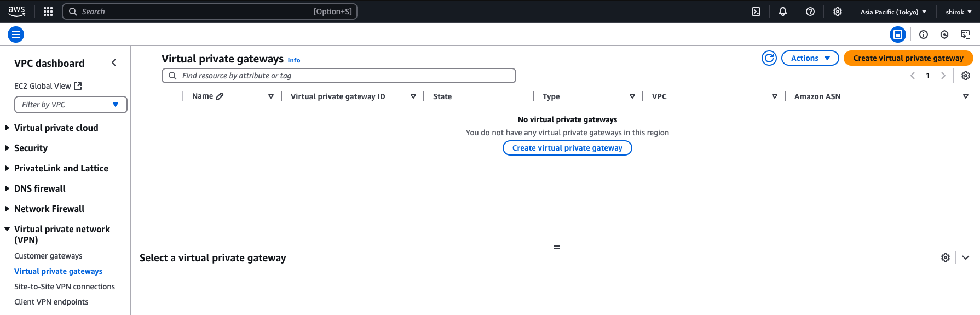Viewport: 980px width, 315px height.
Task: Expand the Virtual private cloud section
Action: click(x=56, y=128)
